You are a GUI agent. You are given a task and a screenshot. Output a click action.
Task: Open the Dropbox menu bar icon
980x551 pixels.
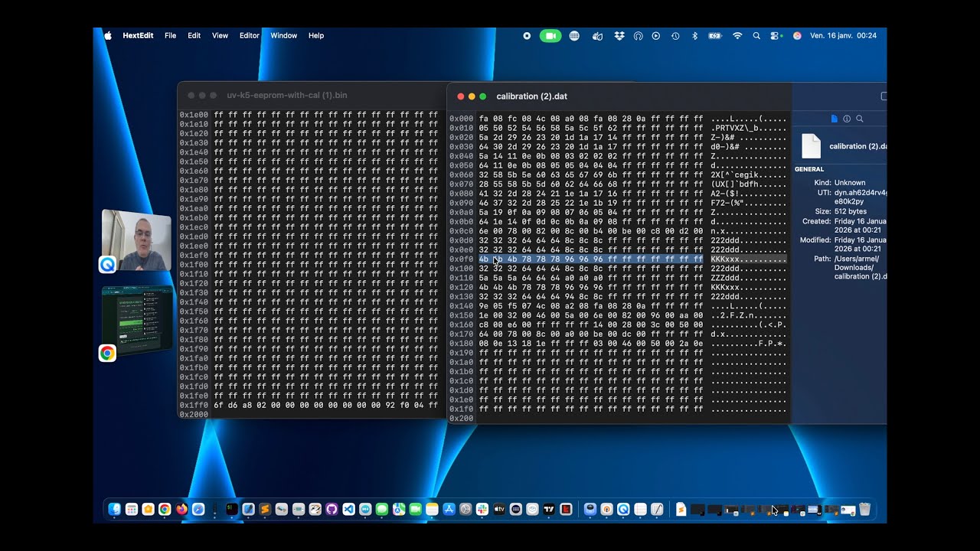coord(619,35)
